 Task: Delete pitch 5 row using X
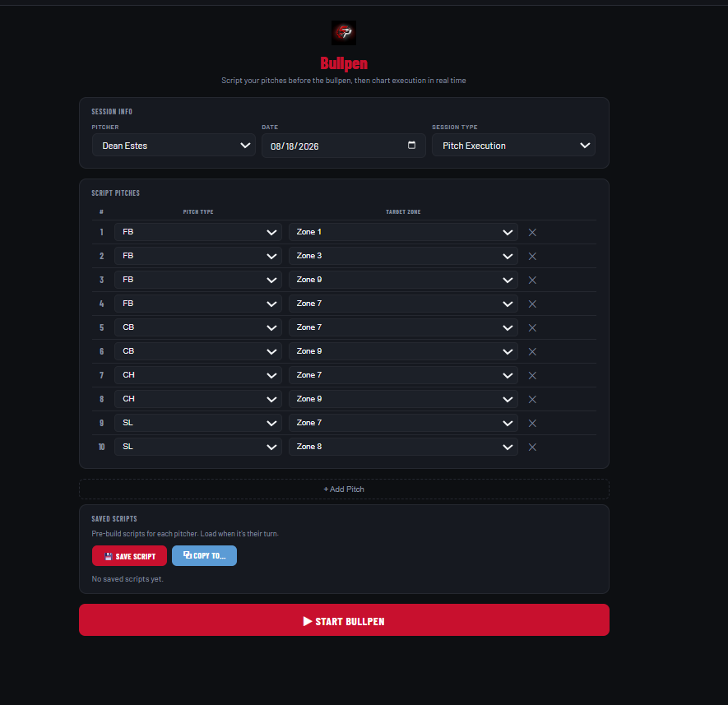pyautogui.click(x=532, y=328)
